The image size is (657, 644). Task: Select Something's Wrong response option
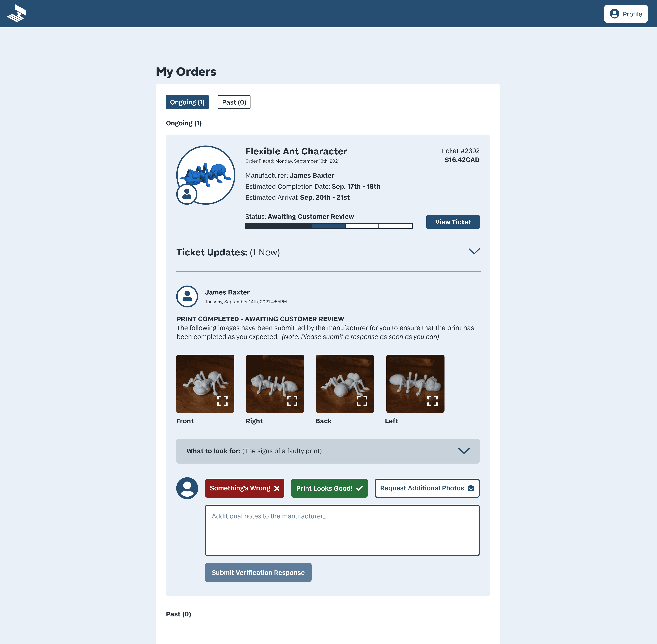pyautogui.click(x=244, y=488)
